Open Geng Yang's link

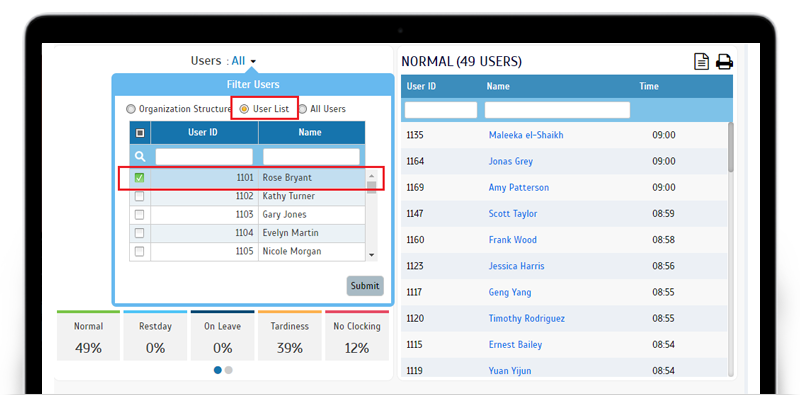[510, 292]
